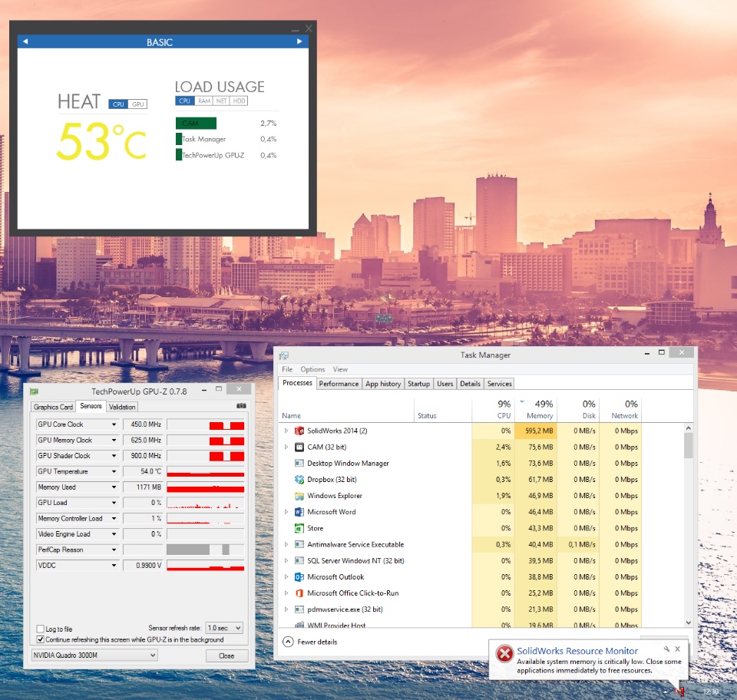Open the View menu in Task Manager
Image resolution: width=737 pixels, height=700 pixels.
[x=340, y=369]
